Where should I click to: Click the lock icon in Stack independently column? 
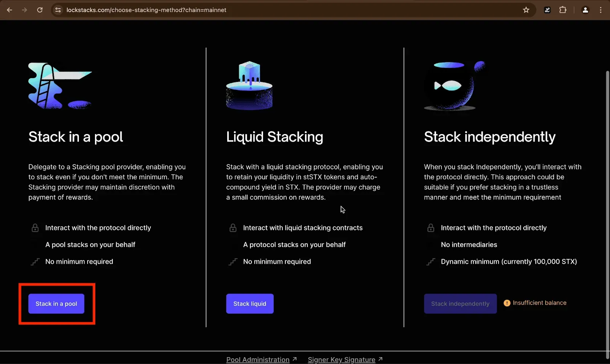(x=431, y=228)
